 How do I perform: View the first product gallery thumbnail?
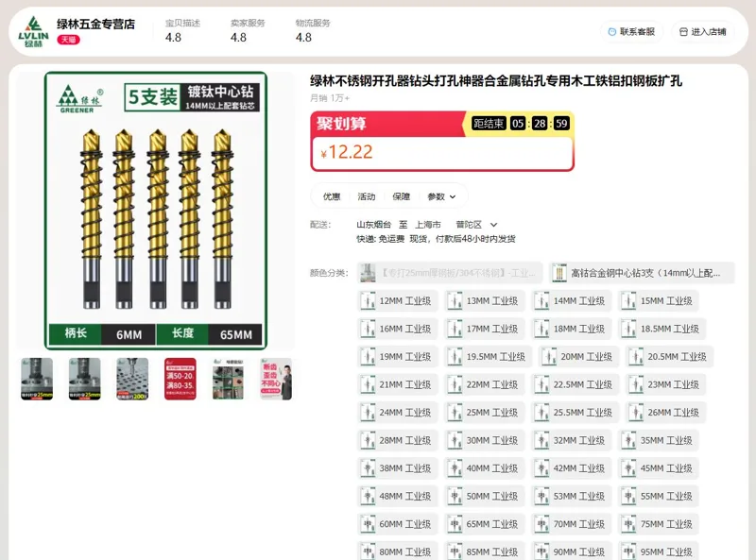click(x=37, y=379)
